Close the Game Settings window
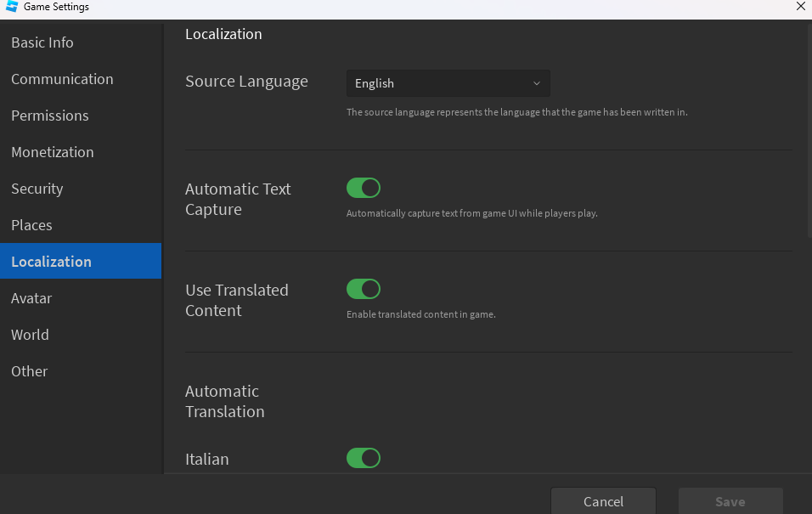The image size is (812, 514). (x=801, y=6)
